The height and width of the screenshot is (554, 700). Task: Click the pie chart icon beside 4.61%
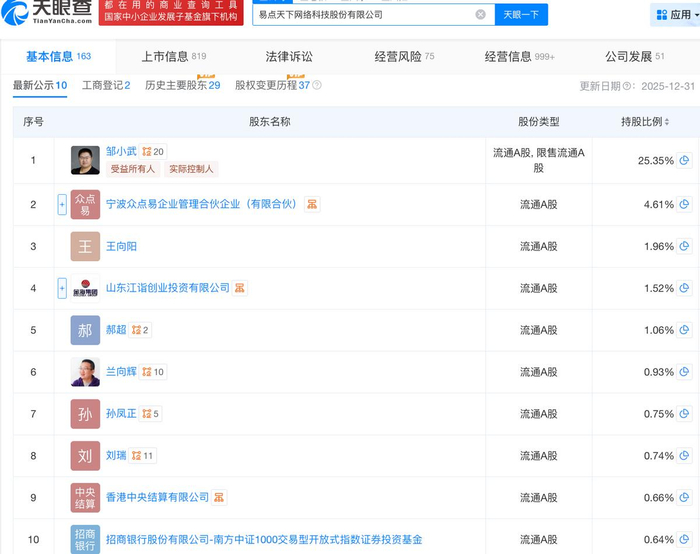[x=685, y=204]
